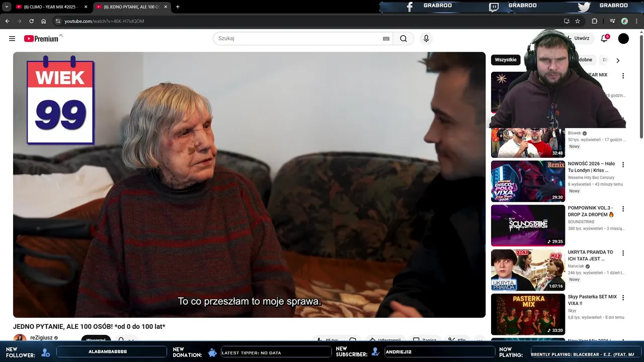This screenshot has width=644, height=362.
Task: Click the Blowek channel name
Action: point(575,133)
